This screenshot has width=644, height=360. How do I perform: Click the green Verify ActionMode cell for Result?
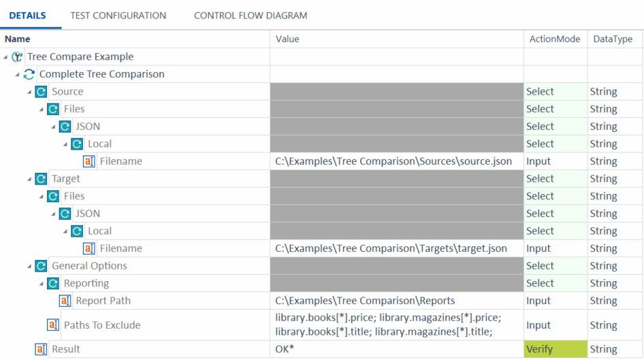point(556,349)
